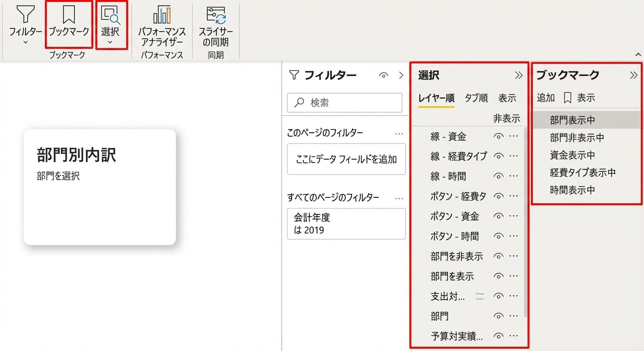Toggle visibility of 支出対... layer
The width and height of the screenshot is (644, 351).
499,296
